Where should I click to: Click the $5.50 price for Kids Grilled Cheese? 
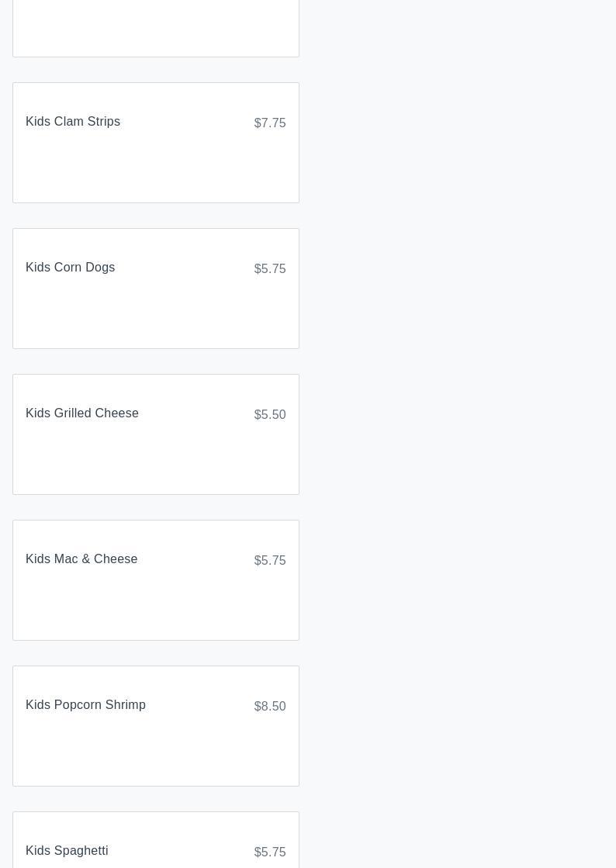[270, 415]
